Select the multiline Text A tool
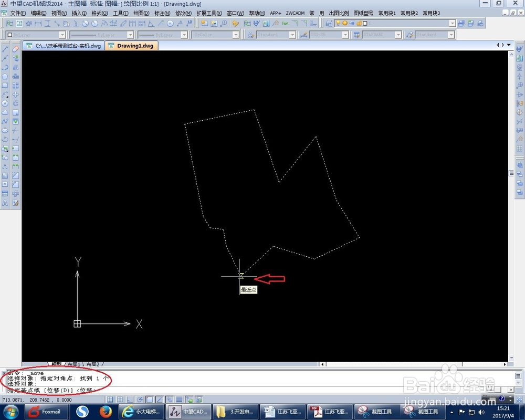Viewport: 525px width, 420px height. point(5,203)
